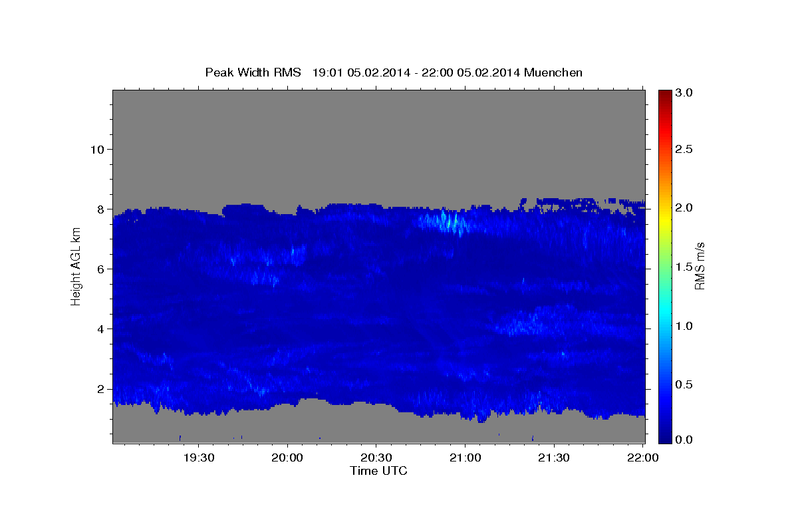Screen dimensions: 798x532
Task: Click the height axis label 4
Action: (100, 329)
